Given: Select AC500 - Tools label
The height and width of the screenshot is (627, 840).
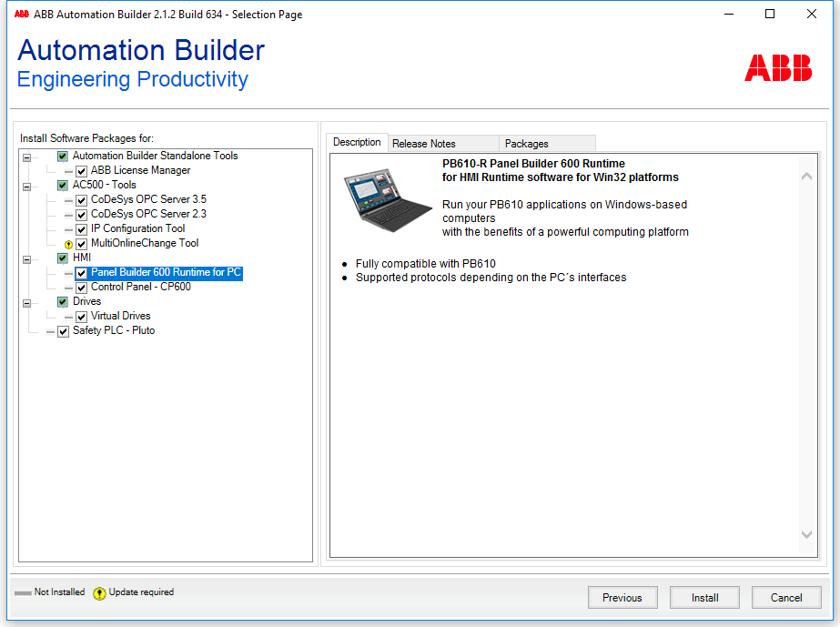Looking at the screenshot, I should (105, 185).
